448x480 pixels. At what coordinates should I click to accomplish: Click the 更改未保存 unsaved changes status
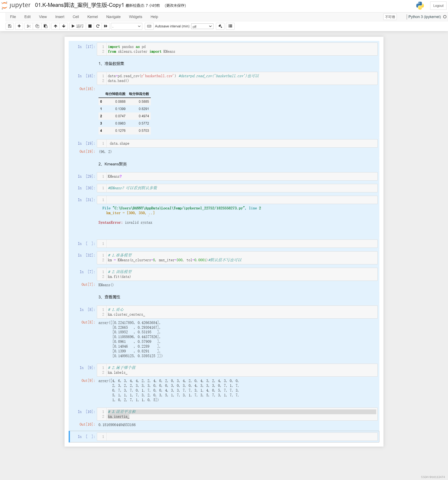pos(175,6)
